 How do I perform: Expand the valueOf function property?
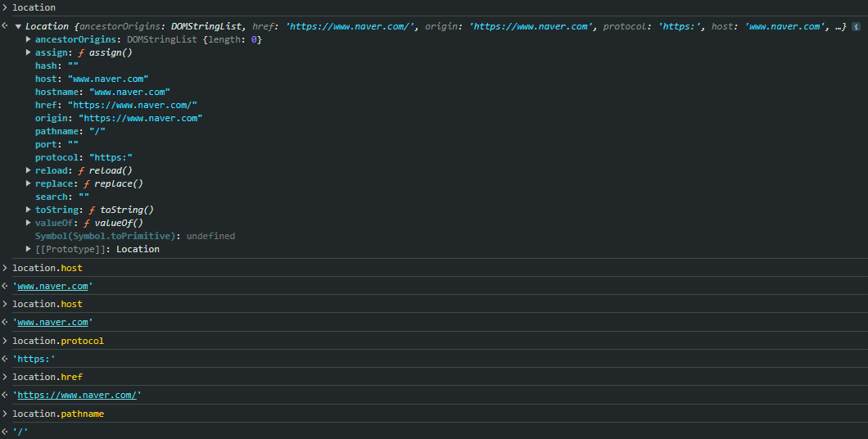click(x=28, y=223)
